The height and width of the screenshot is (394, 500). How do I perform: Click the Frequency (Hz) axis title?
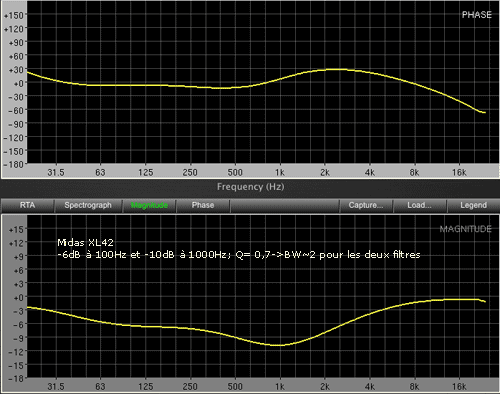click(x=250, y=187)
